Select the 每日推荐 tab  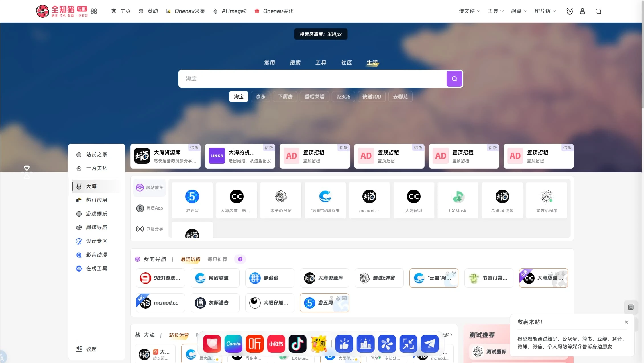[x=217, y=259]
